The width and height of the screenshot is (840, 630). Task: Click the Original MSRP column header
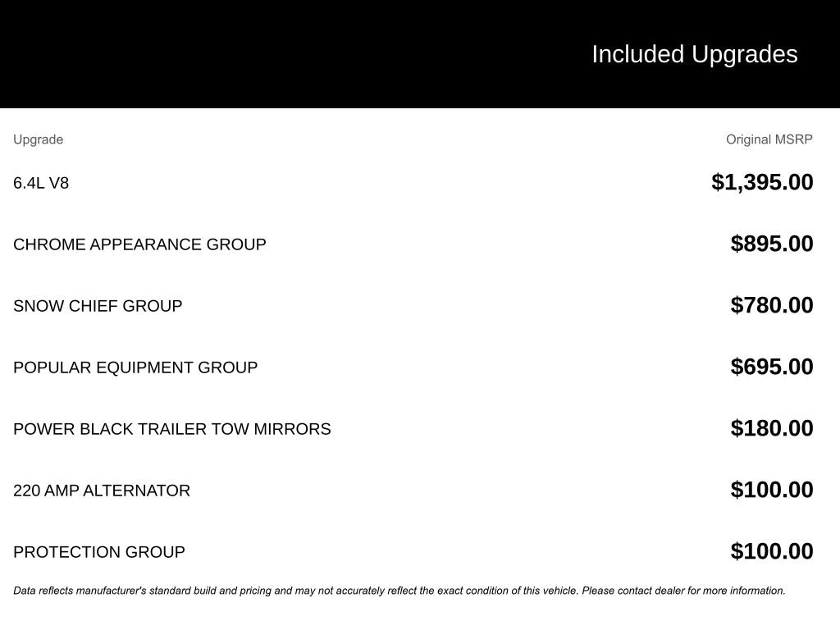(x=769, y=139)
